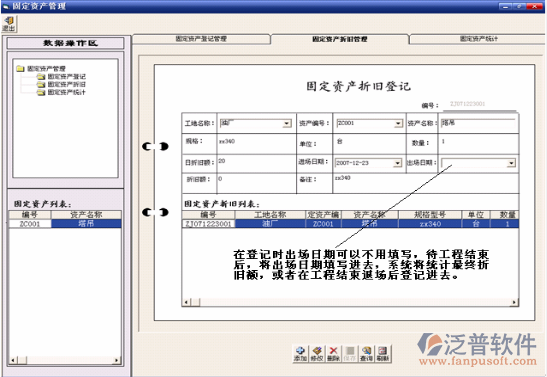Image resolution: width=547 pixels, height=377 pixels.
Task: Click the 数据操作区 panel header
Action: (x=66, y=43)
